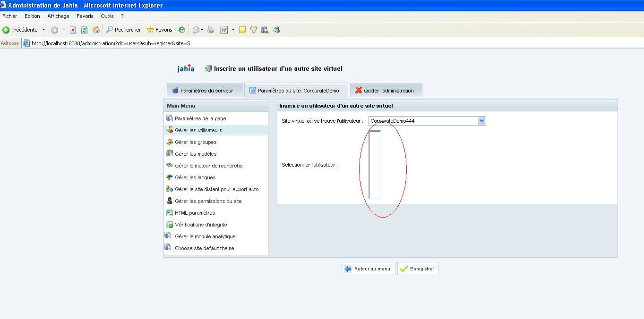644x319 pixels.
Task: Click the Gérer les langues icon
Action: [x=170, y=177]
